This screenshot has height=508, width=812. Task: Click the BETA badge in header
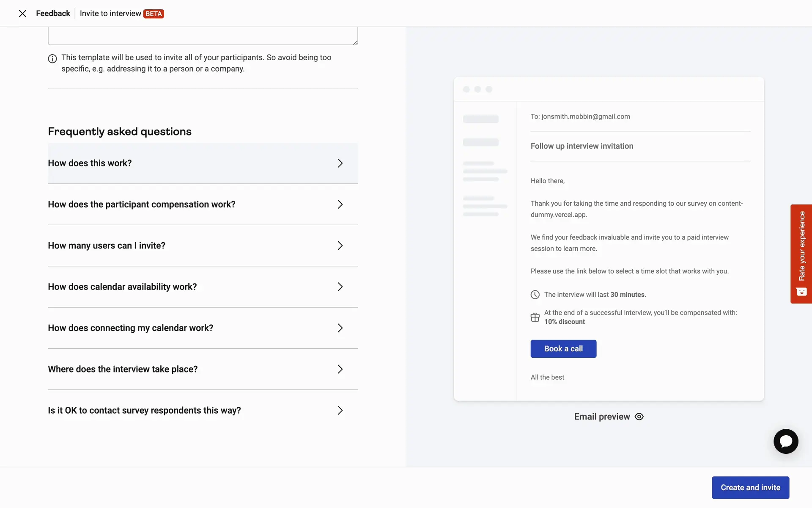click(154, 14)
